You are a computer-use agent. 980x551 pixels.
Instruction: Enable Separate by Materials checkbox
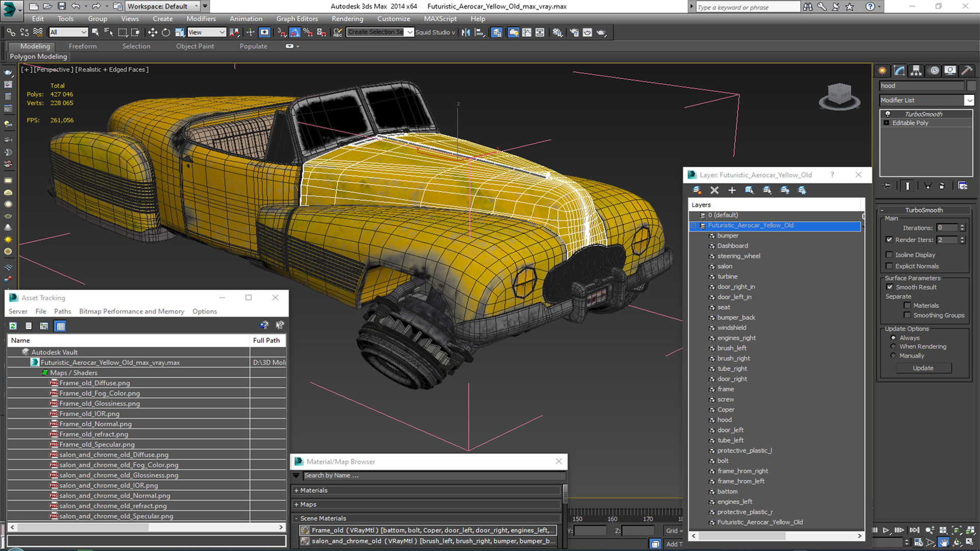tap(907, 306)
